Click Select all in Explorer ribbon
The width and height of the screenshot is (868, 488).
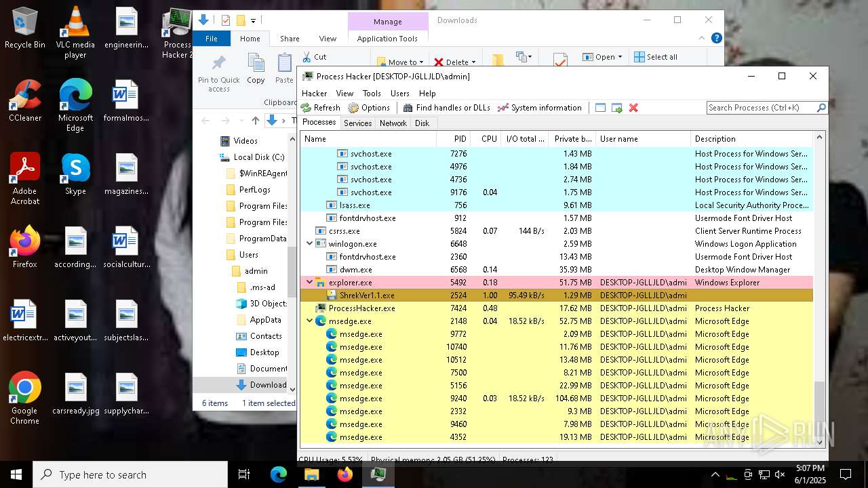655,57
